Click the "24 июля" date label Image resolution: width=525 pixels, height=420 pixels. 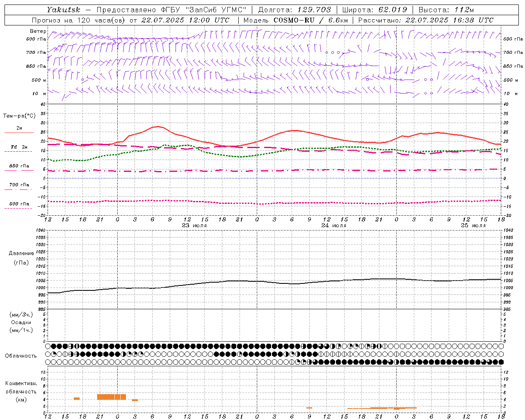tap(333, 226)
